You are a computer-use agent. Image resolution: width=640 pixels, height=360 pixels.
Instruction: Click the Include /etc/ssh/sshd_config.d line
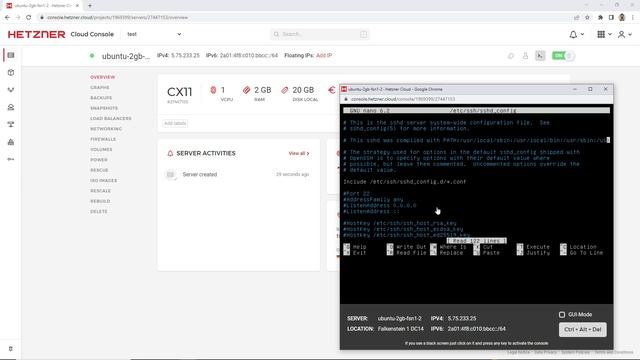(x=404, y=182)
